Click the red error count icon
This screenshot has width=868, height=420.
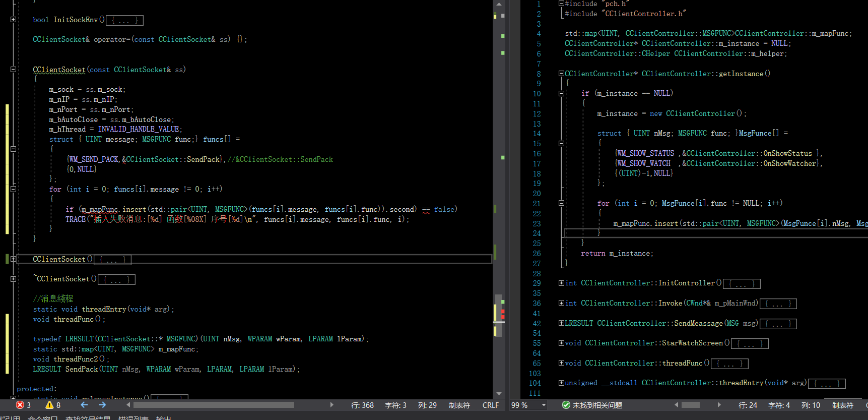click(x=20, y=405)
